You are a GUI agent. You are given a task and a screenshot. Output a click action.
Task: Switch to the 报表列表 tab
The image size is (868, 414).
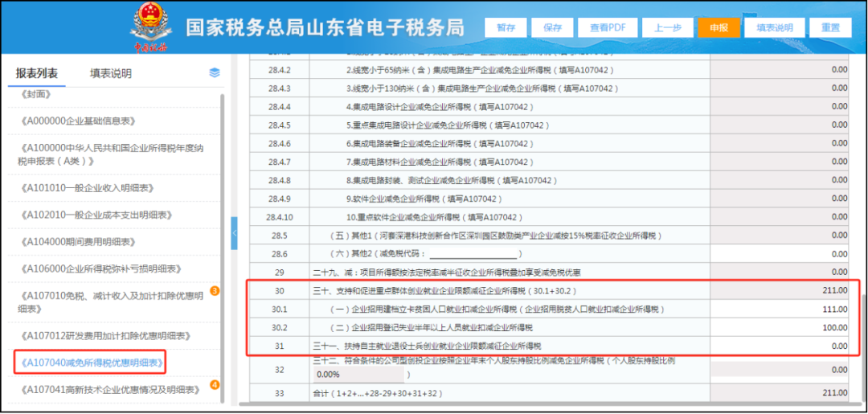tap(36, 74)
